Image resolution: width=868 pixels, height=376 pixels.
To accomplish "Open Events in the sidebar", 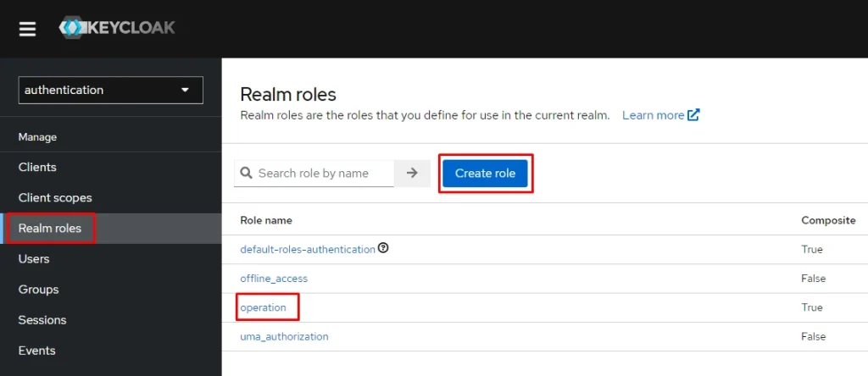I will pyautogui.click(x=36, y=350).
